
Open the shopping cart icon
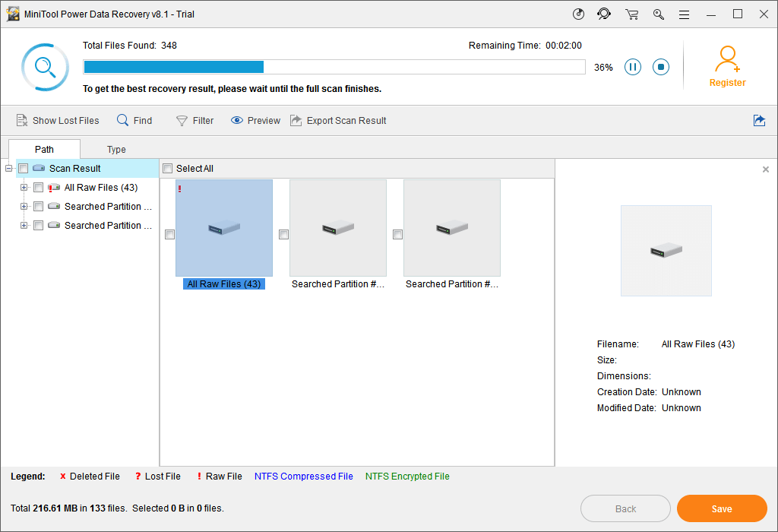(x=631, y=14)
